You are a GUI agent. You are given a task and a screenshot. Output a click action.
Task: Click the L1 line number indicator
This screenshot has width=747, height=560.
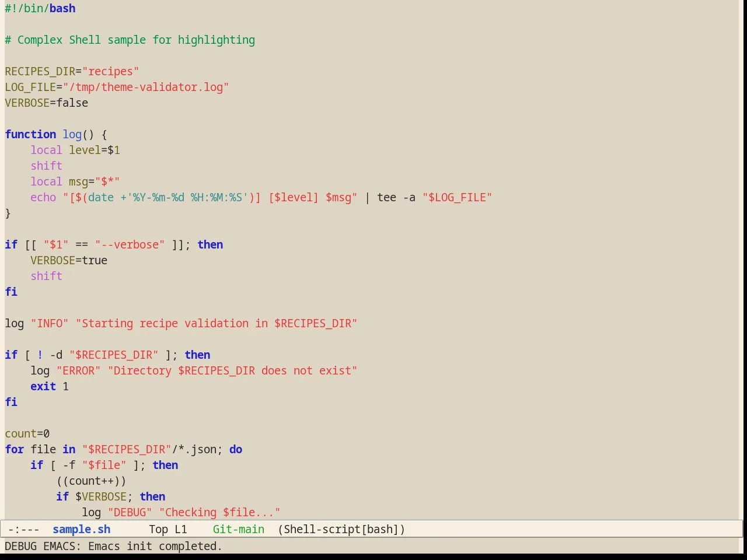point(181,529)
